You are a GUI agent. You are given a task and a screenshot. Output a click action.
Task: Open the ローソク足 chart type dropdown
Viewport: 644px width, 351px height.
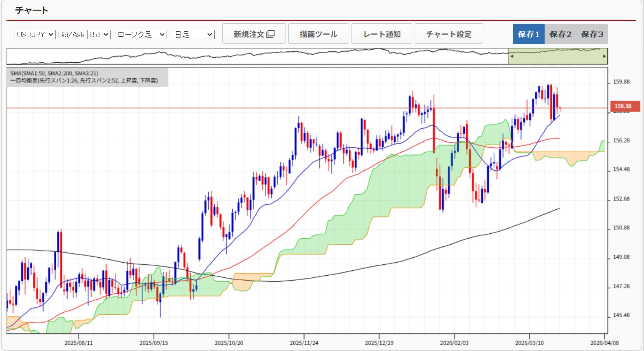[x=141, y=35]
